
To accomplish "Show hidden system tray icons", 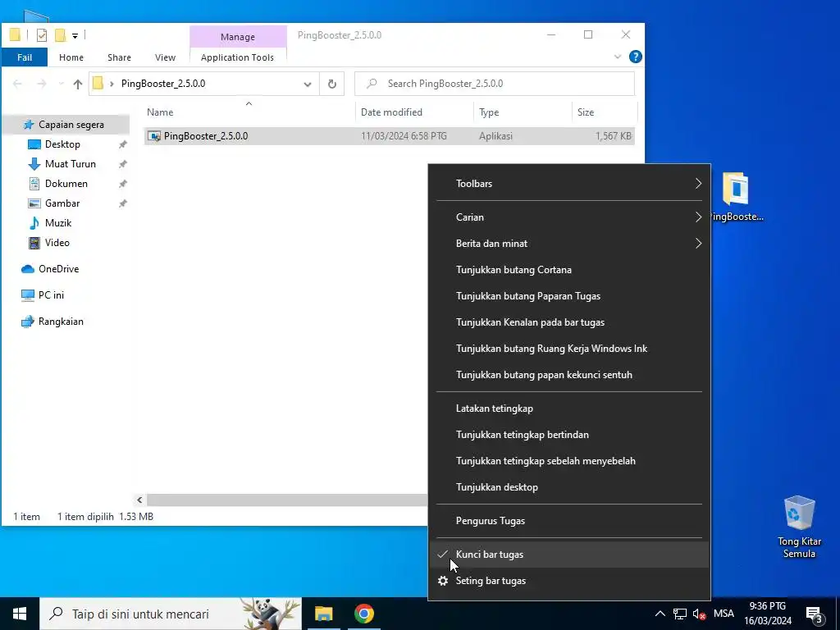I will [x=660, y=614].
